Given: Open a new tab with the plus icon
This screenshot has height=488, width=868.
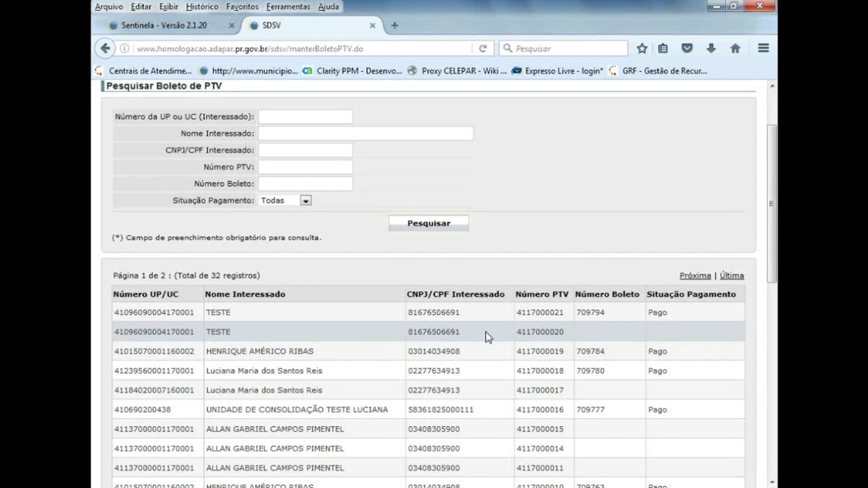Looking at the screenshot, I should coord(395,25).
